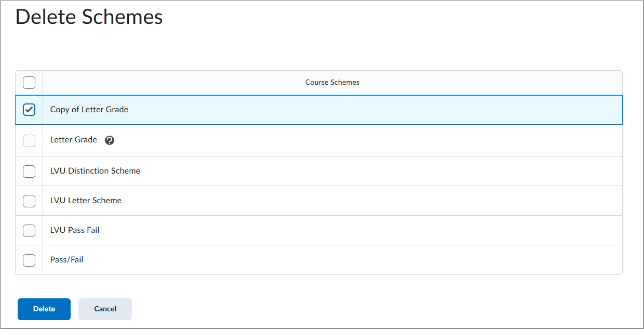Click the disabled Letter Grade checkbox
The image size is (644, 329).
click(x=29, y=140)
